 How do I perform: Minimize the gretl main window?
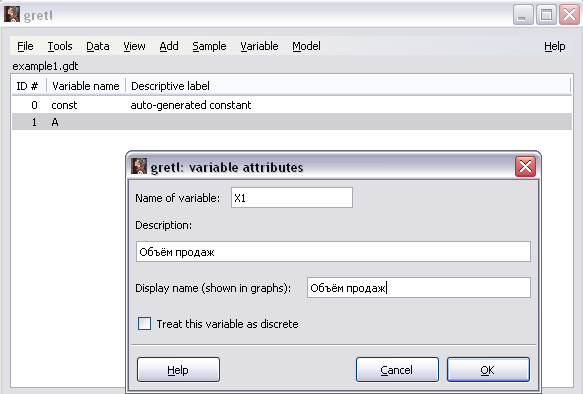[x=523, y=15]
